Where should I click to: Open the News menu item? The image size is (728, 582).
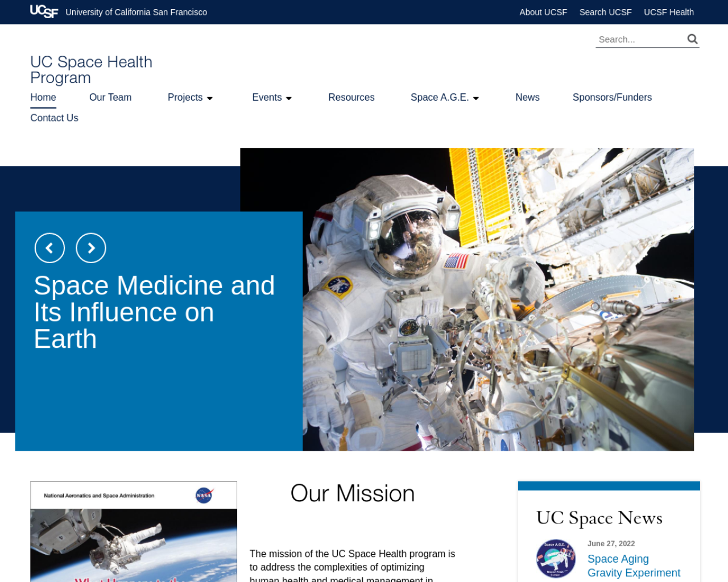527,97
